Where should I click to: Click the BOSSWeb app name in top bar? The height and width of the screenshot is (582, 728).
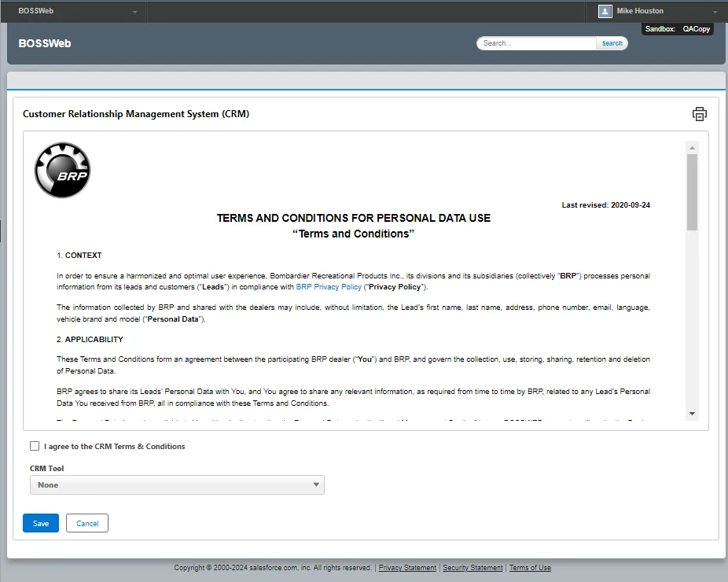[35, 11]
